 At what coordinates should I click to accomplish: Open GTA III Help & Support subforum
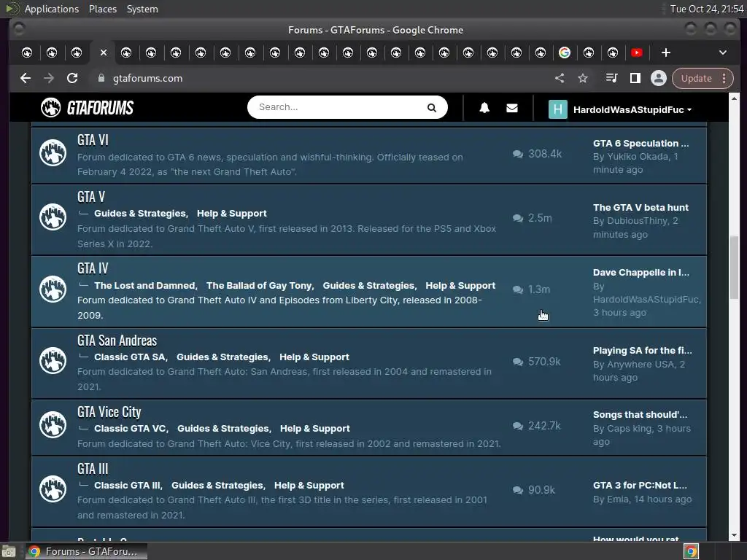309,485
